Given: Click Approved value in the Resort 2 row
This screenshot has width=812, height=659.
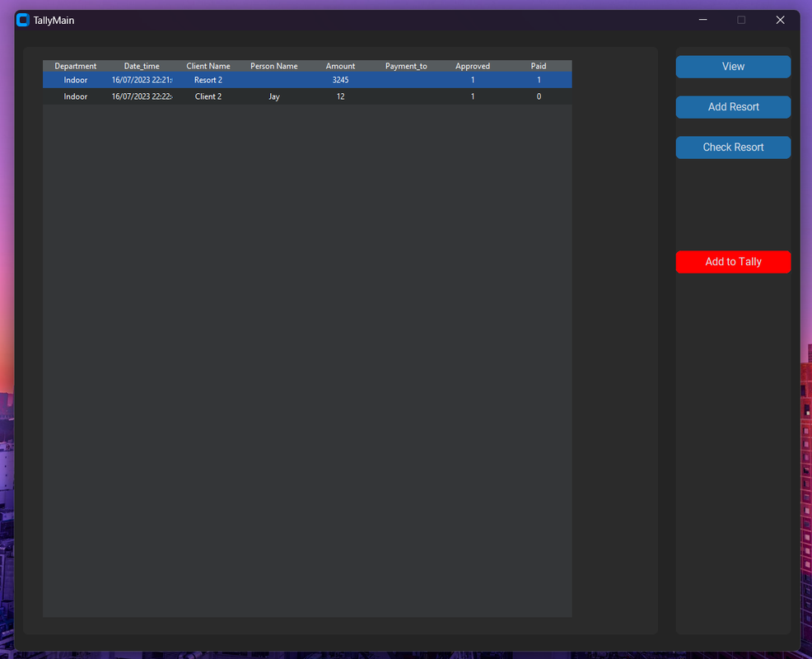Looking at the screenshot, I should coord(472,80).
